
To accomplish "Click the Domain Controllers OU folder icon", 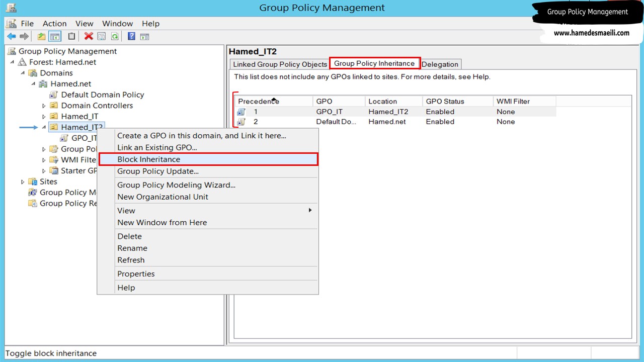I will click(54, 106).
